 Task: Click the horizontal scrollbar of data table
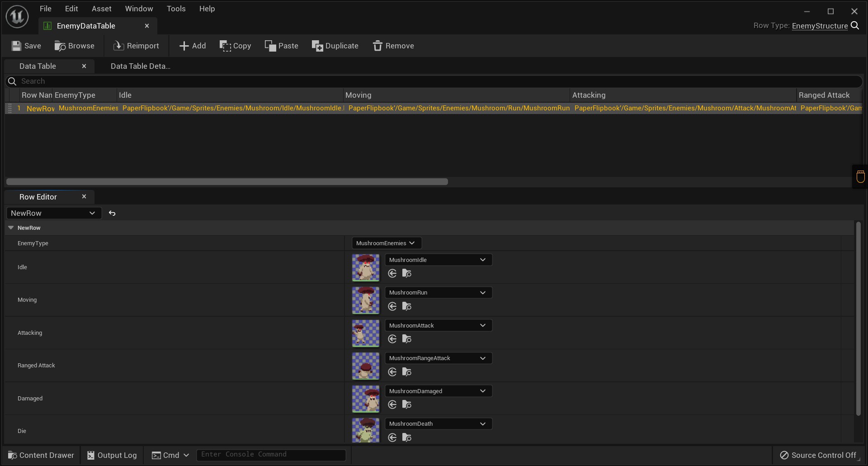227,181
